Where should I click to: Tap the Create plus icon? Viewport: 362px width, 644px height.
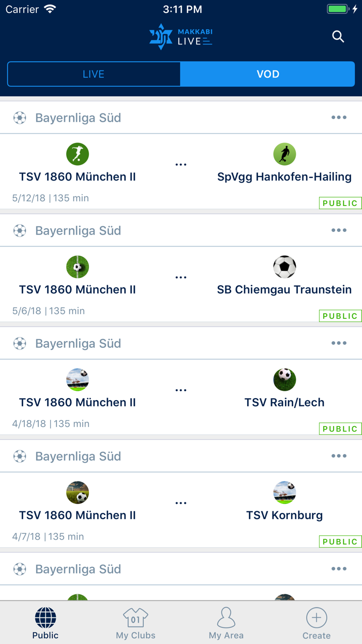[x=316, y=623]
